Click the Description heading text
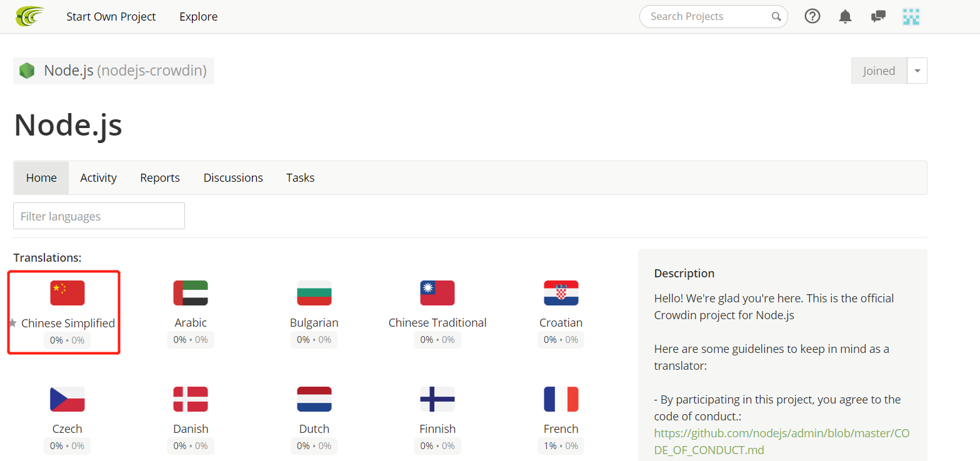 [684, 274]
